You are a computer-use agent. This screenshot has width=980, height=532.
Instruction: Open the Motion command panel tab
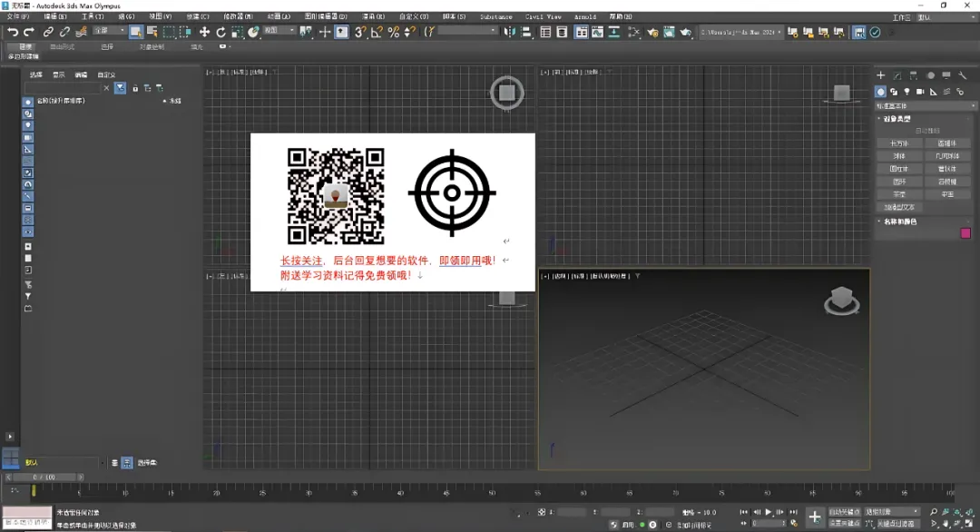pos(931,75)
